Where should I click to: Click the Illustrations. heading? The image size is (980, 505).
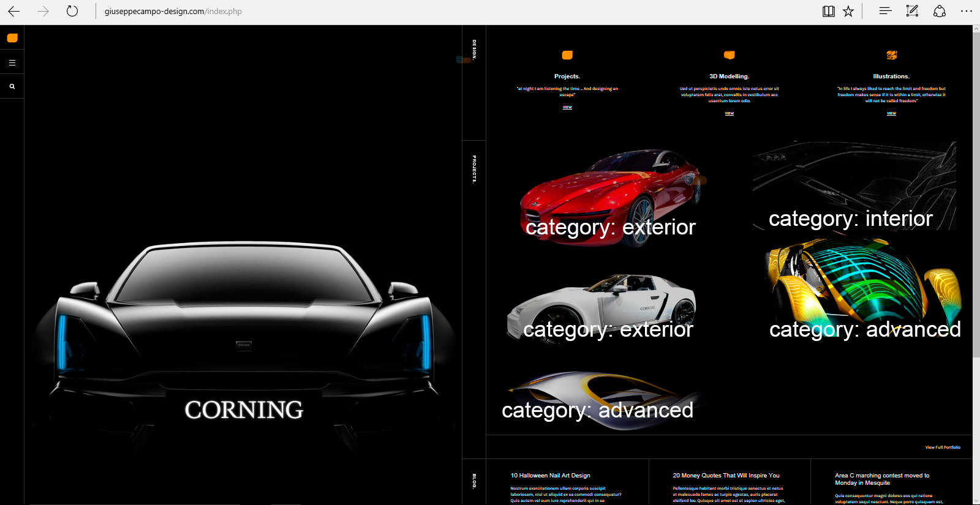[x=891, y=77]
